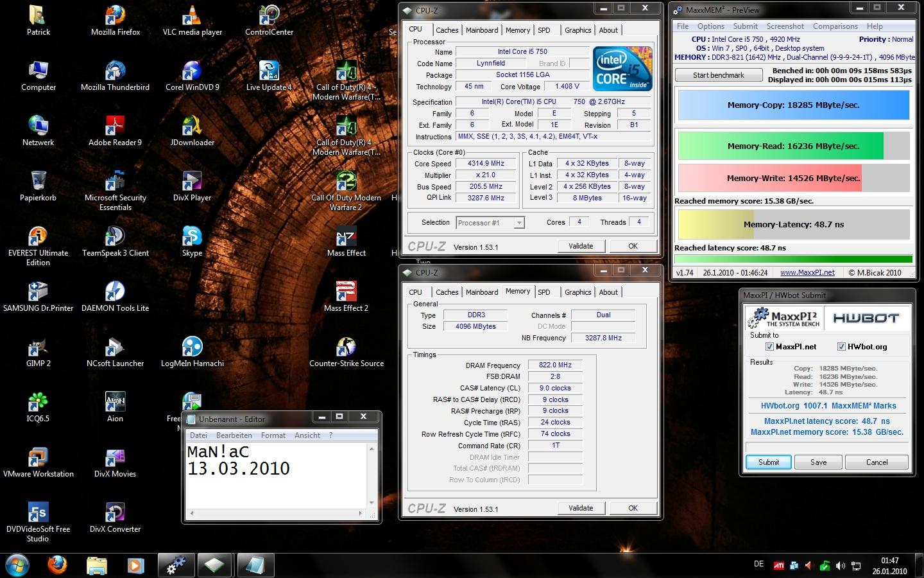Click the DE language indicator
Screen dimensions: 924x578
[758, 564]
